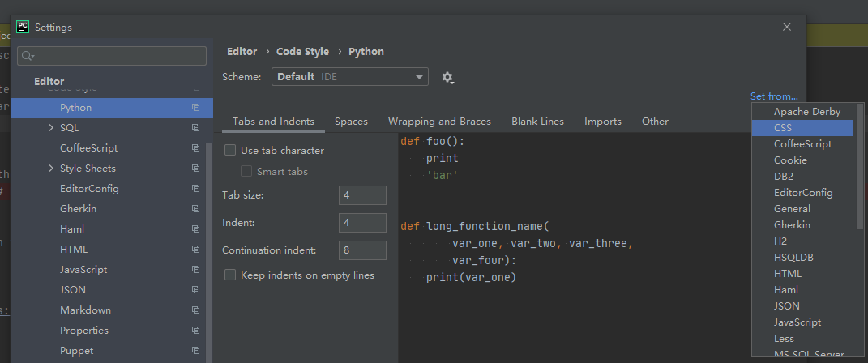Choose JavaScript from Set from popup list

coord(802,322)
